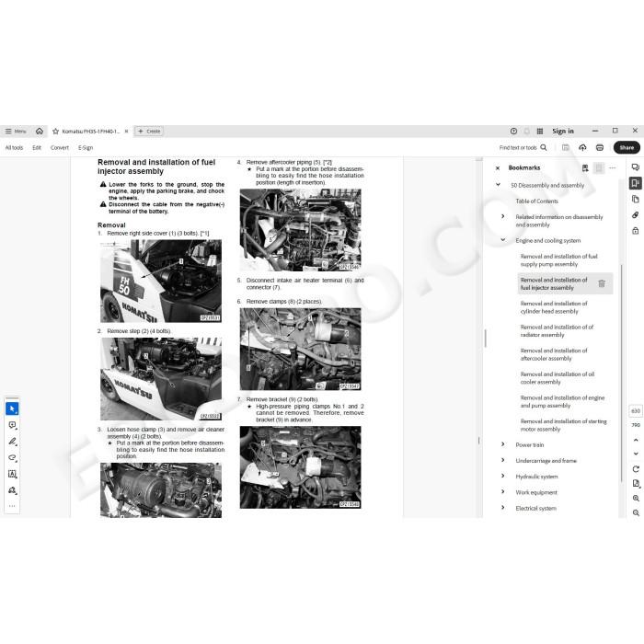Open bookmark for engine and pump assembly
644x644 pixels.
click(x=562, y=402)
